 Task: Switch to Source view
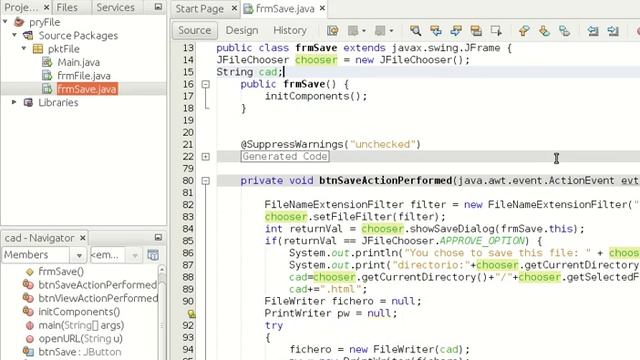click(194, 31)
